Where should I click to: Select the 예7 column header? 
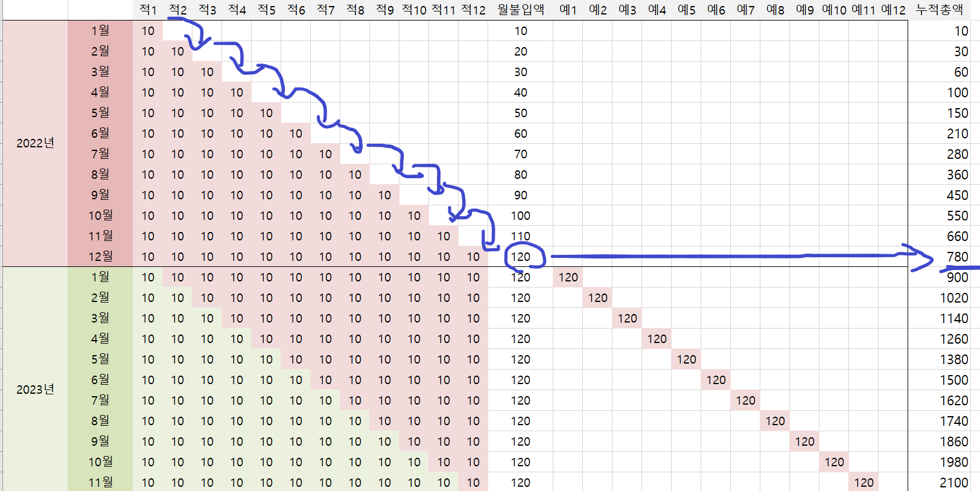[x=745, y=10]
